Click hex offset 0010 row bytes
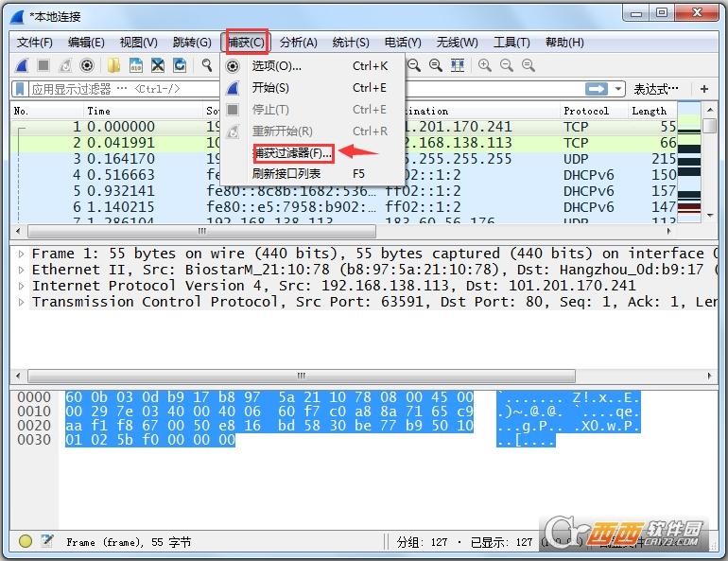Viewport: 728px width, 561px height. coord(269,412)
